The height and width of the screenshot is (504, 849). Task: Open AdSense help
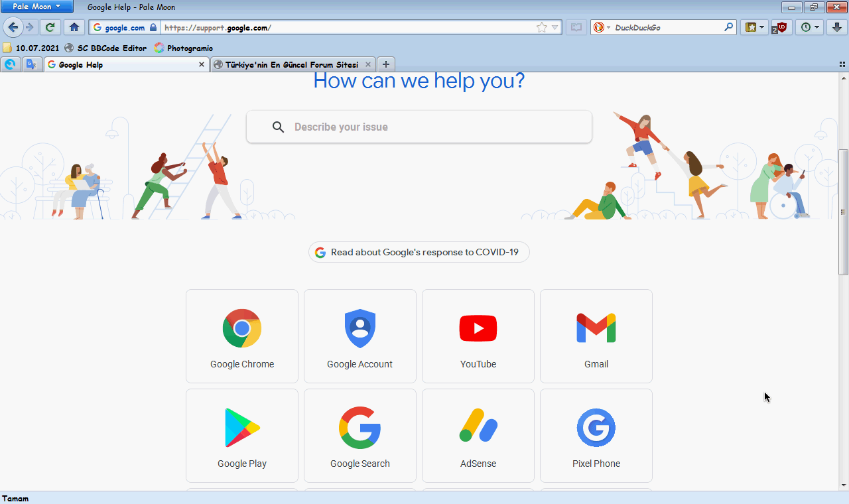pyautogui.click(x=478, y=436)
